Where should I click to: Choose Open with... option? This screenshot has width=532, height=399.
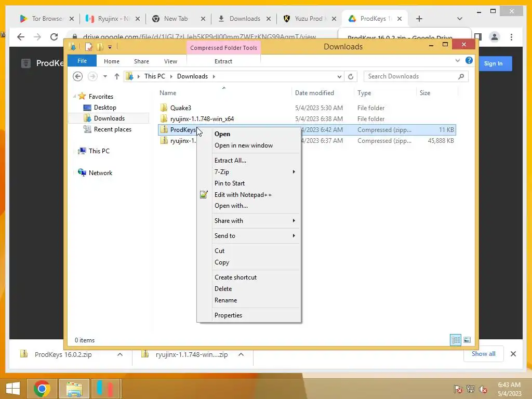[x=231, y=206]
